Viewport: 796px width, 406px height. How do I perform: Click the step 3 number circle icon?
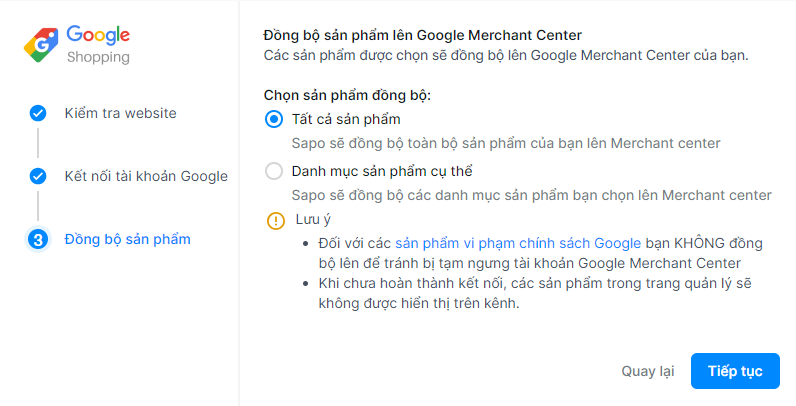pyautogui.click(x=38, y=239)
